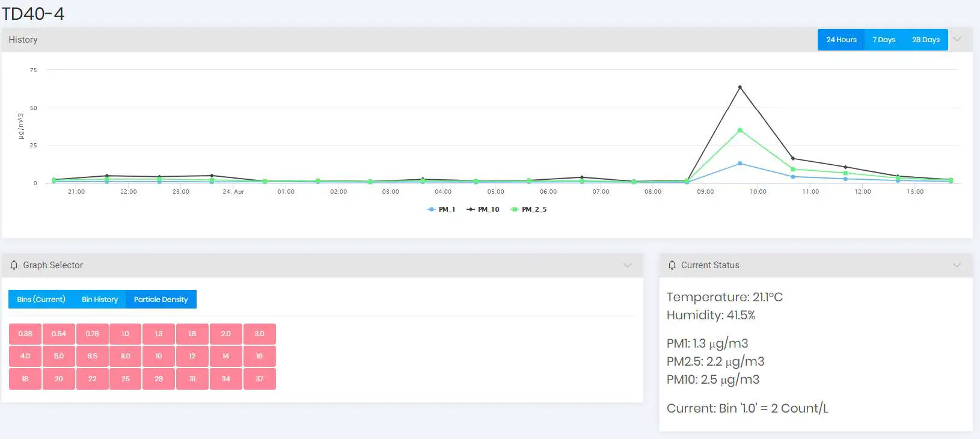Pick the 37 bin button
Viewport: 980px width, 439px height.
(x=260, y=379)
